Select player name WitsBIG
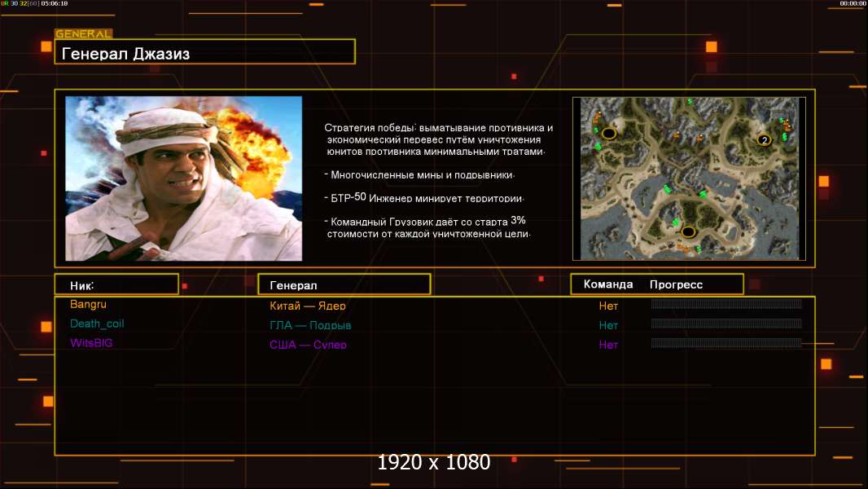The height and width of the screenshot is (489, 868). [x=91, y=343]
